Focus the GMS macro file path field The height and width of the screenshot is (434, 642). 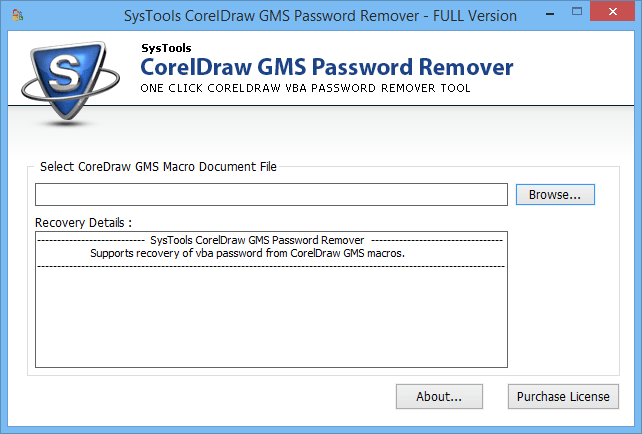[271, 194]
